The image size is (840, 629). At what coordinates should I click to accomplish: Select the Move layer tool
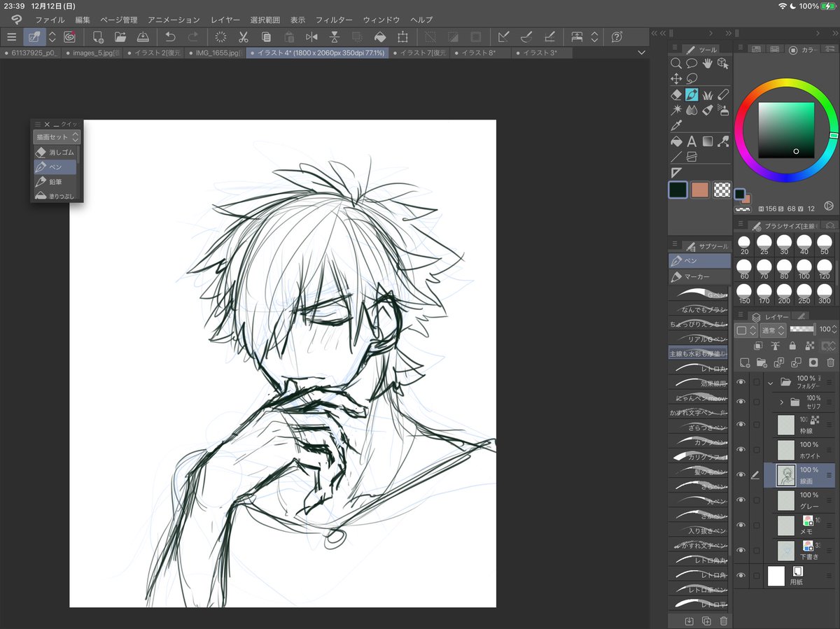(676, 79)
